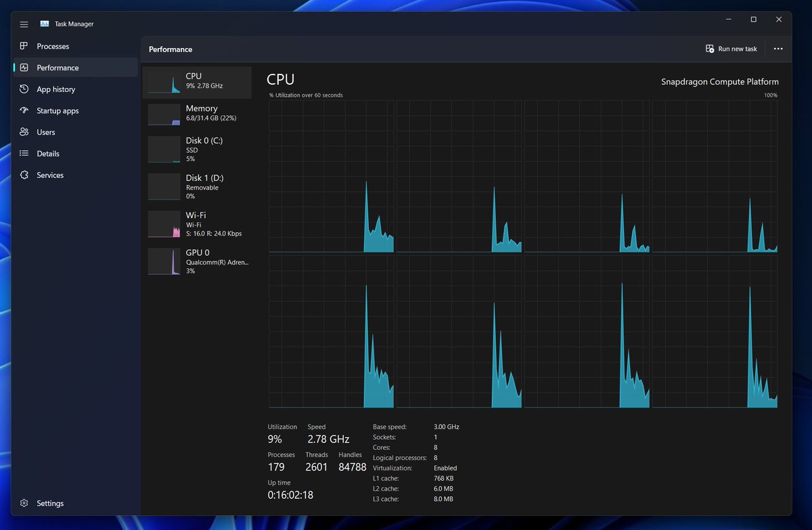Image resolution: width=812 pixels, height=530 pixels.
Task: Click the L2 cache 6.0 MB value
Action: 443,489
